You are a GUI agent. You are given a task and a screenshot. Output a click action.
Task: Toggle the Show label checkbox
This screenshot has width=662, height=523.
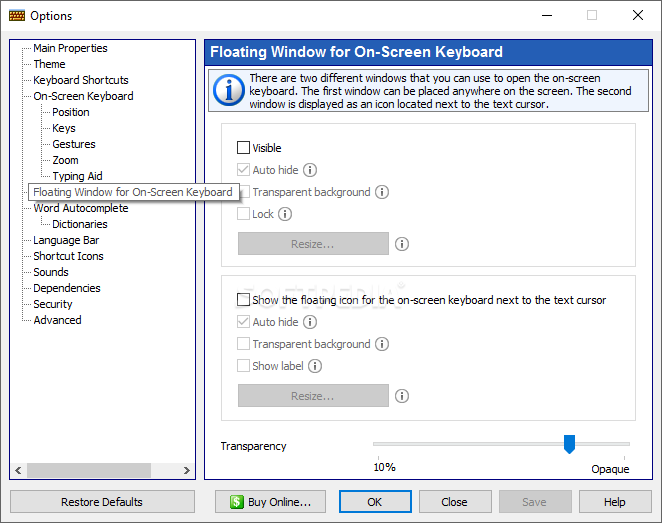click(x=243, y=366)
